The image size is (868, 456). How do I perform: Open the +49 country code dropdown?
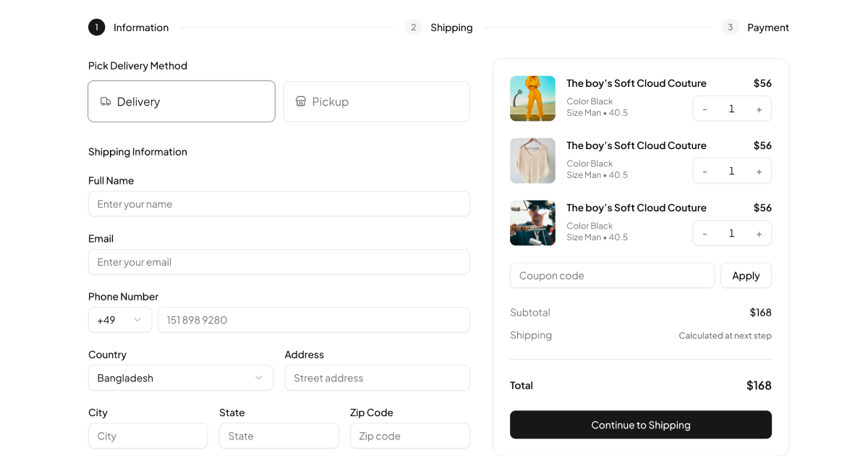pos(119,319)
